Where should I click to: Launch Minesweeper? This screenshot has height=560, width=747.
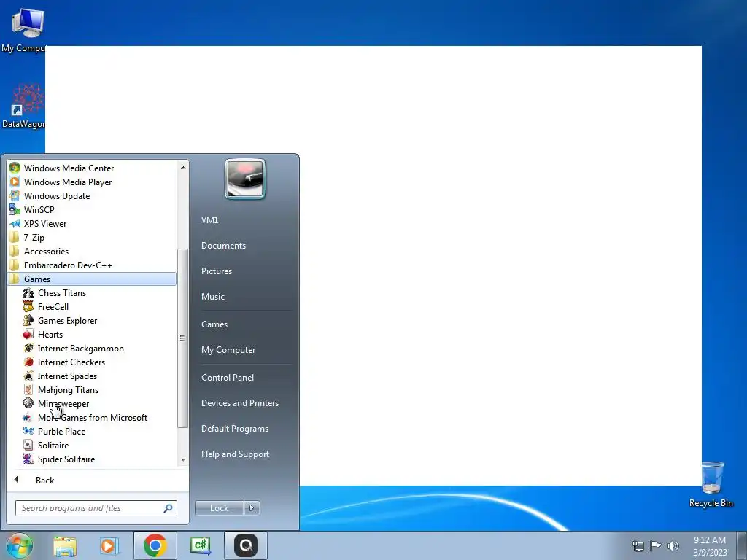click(91, 403)
